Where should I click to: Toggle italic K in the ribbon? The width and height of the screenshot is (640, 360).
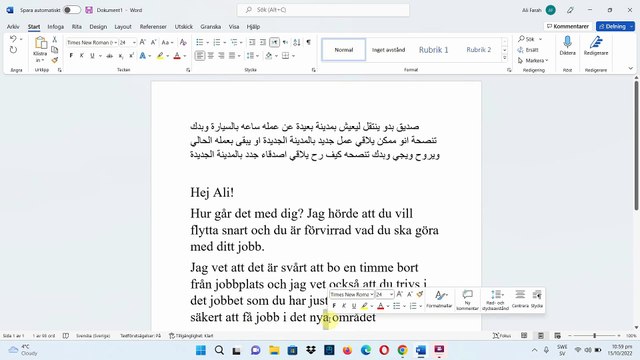pyautogui.click(x=82, y=56)
